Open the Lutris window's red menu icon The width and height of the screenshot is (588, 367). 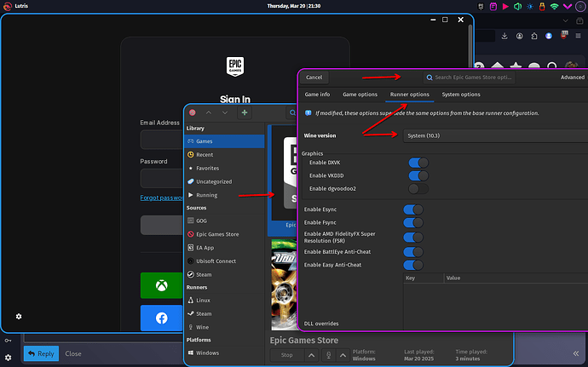click(193, 112)
